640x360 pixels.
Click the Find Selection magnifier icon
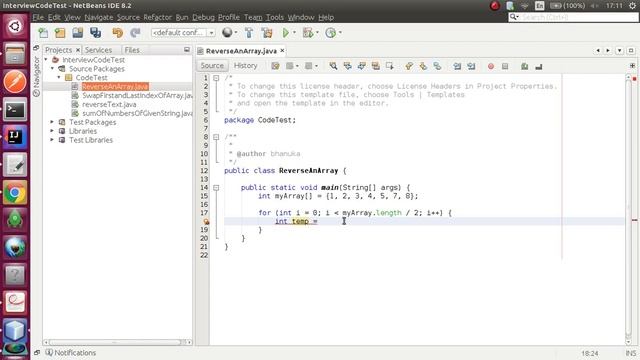333,66
